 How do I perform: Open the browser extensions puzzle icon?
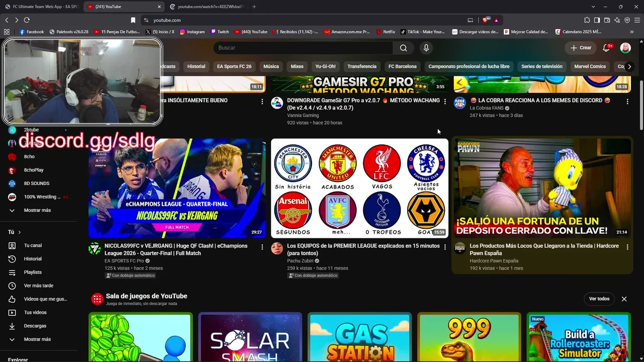click(x=587, y=20)
